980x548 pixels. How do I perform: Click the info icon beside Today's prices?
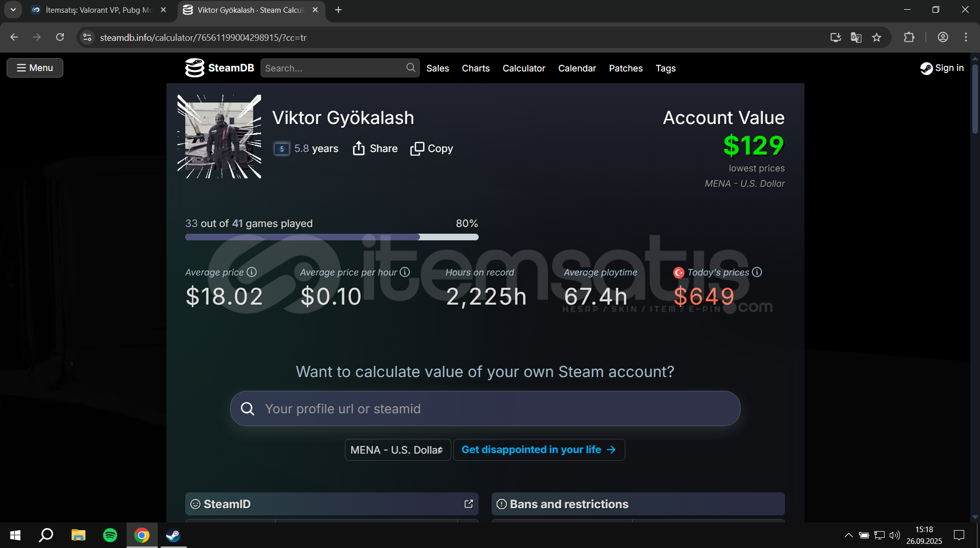point(757,272)
